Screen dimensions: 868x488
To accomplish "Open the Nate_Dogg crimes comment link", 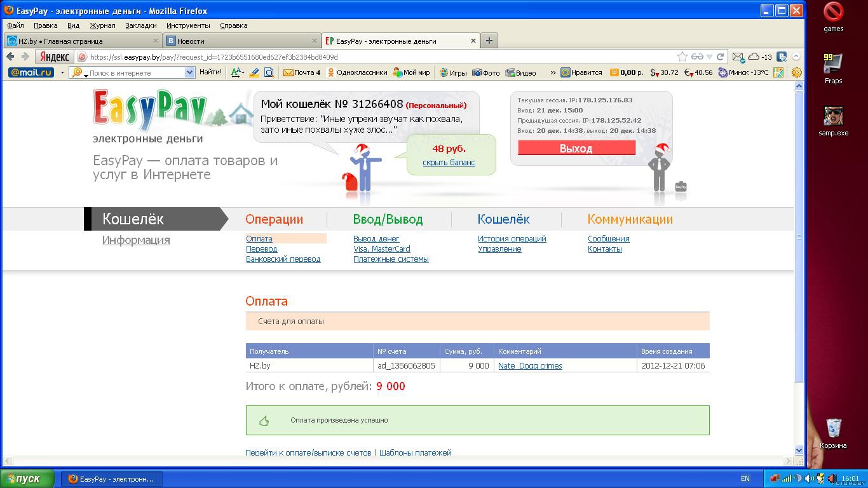I will [x=530, y=366].
